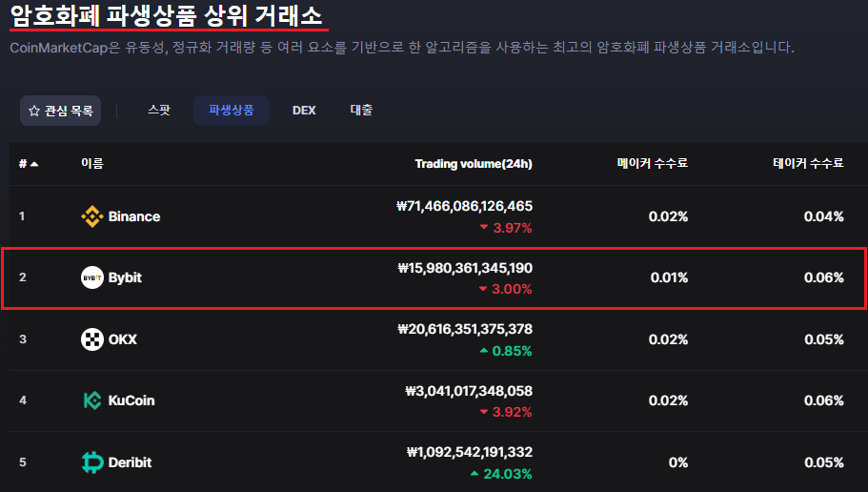Viewport: 868px width, 492px height.
Task: Switch to the 스팟 tab
Action: (159, 111)
